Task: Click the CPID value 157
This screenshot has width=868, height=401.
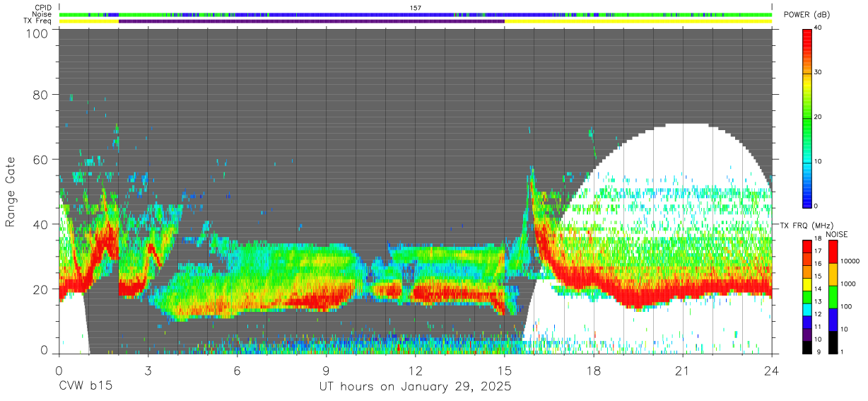Action: pos(416,8)
